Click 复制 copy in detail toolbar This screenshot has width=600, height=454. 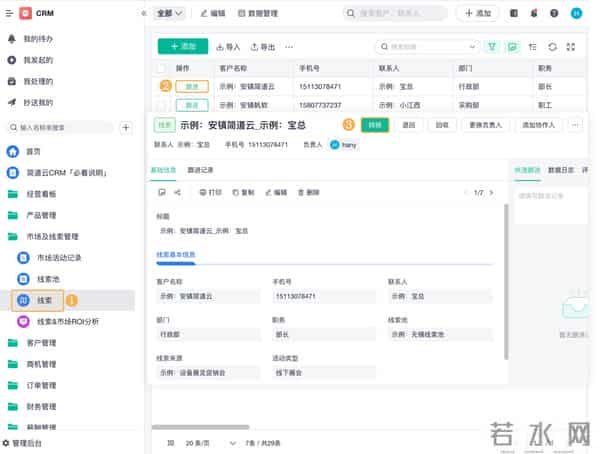(243, 192)
